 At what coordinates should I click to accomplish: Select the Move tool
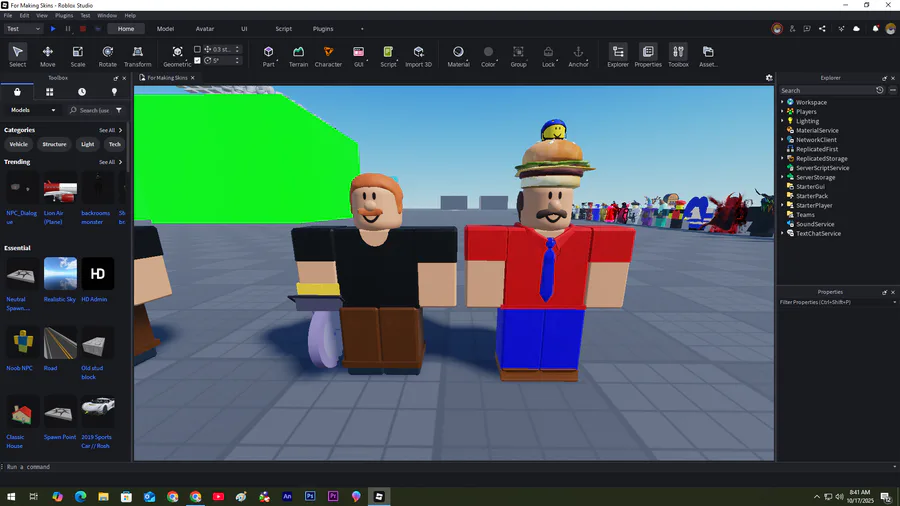point(48,56)
